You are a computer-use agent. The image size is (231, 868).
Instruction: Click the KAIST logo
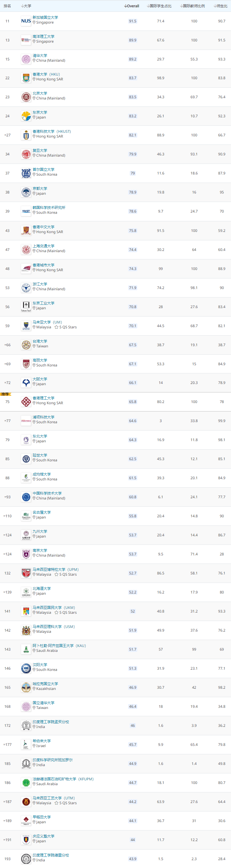pyautogui.click(x=26, y=211)
